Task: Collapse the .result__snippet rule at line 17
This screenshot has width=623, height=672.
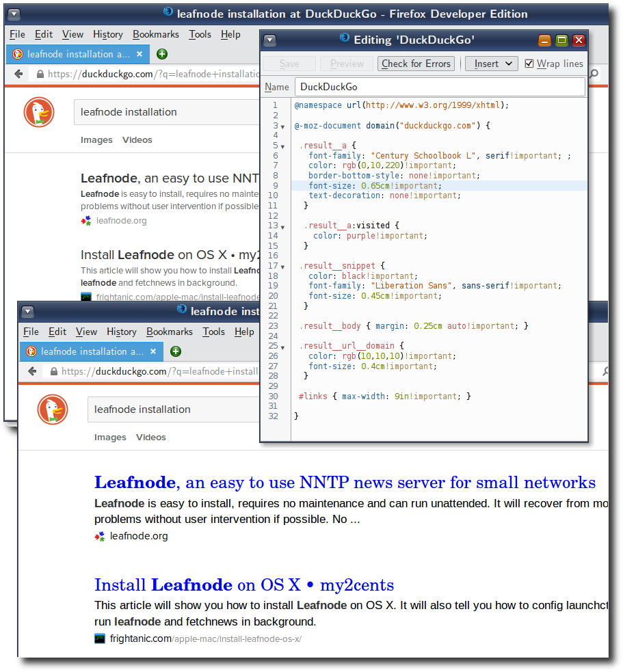Action: (x=282, y=267)
